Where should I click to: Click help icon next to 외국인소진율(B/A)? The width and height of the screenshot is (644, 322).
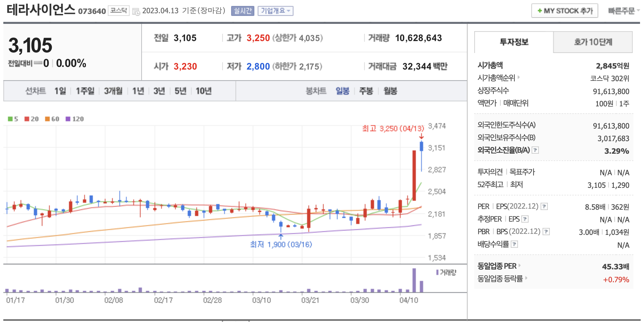[535, 150]
